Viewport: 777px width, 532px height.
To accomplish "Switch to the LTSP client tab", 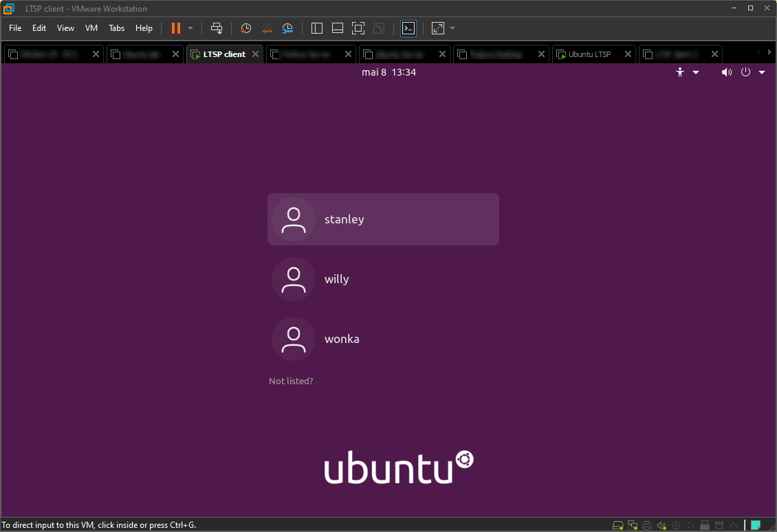I will 224,54.
